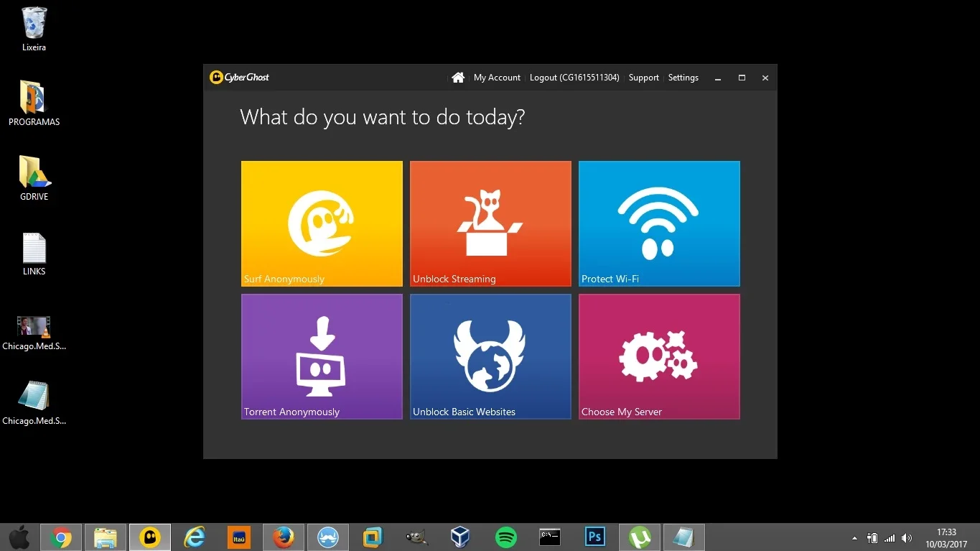
Task: Open the notepad app in taskbar
Action: tap(684, 537)
